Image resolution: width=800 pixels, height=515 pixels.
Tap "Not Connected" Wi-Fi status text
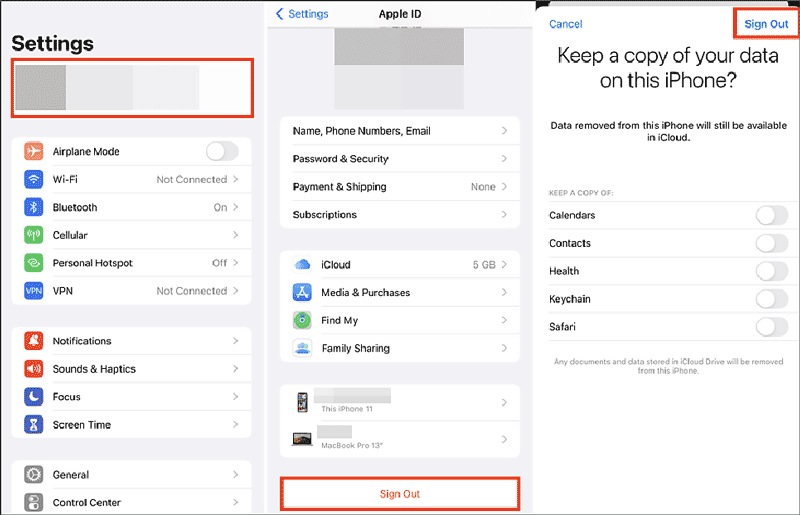[x=191, y=179]
